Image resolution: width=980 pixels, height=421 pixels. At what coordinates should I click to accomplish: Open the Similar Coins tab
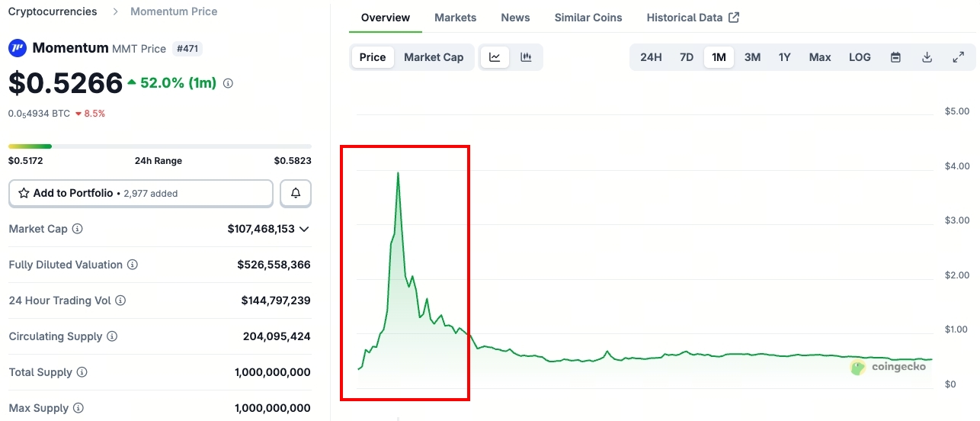click(x=588, y=18)
